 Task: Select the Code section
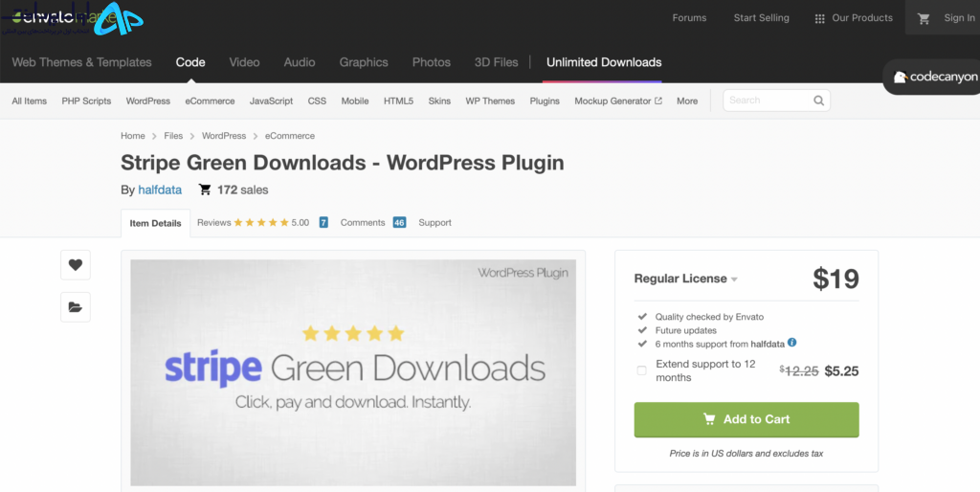pyautogui.click(x=190, y=62)
